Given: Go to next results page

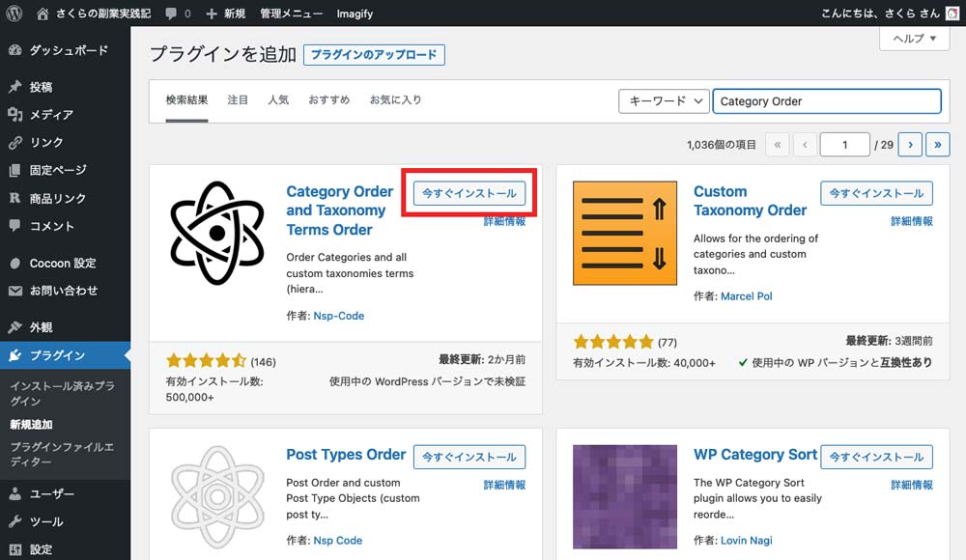Looking at the screenshot, I should click(910, 145).
